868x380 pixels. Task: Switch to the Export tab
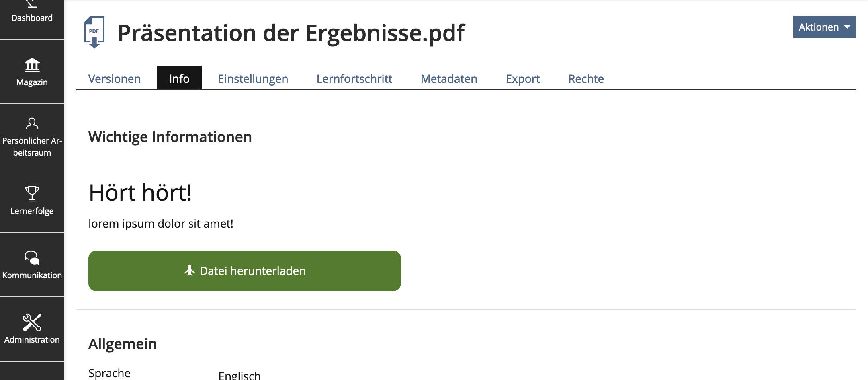(522, 78)
